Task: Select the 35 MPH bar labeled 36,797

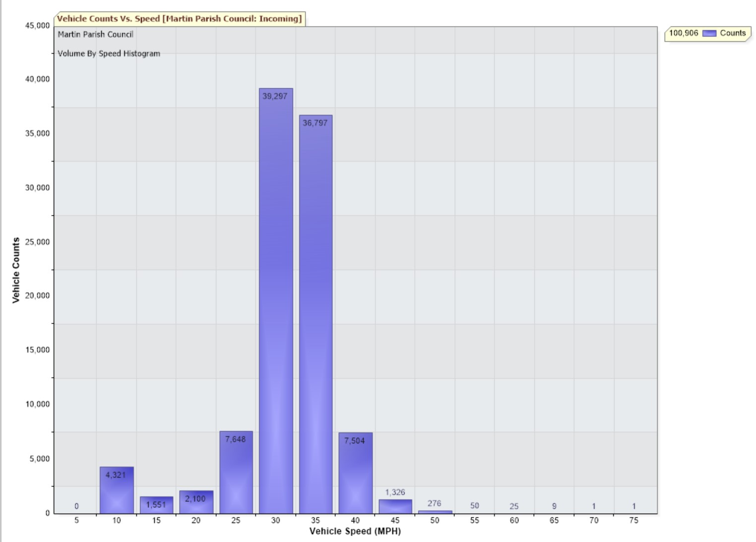Action: (x=315, y=314)
